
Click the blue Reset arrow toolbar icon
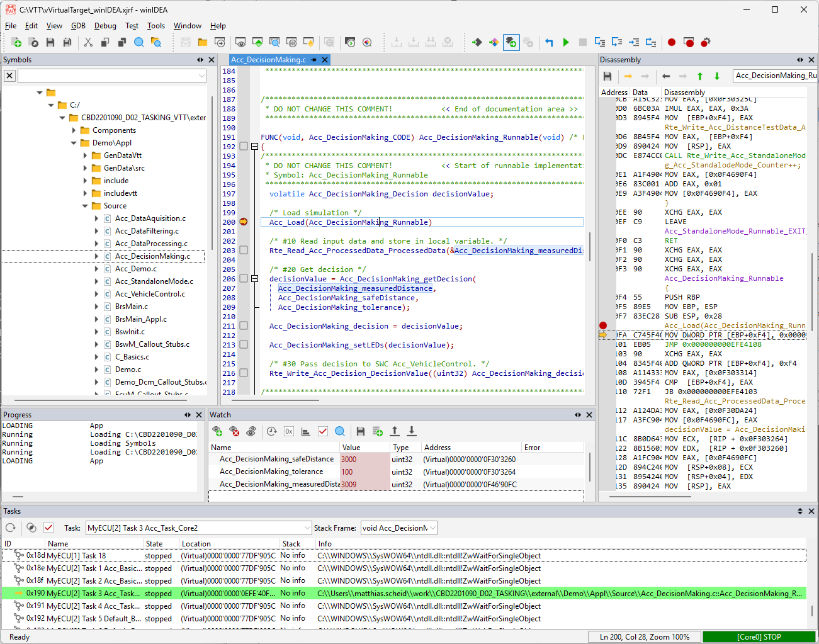[x=549, y=42]
